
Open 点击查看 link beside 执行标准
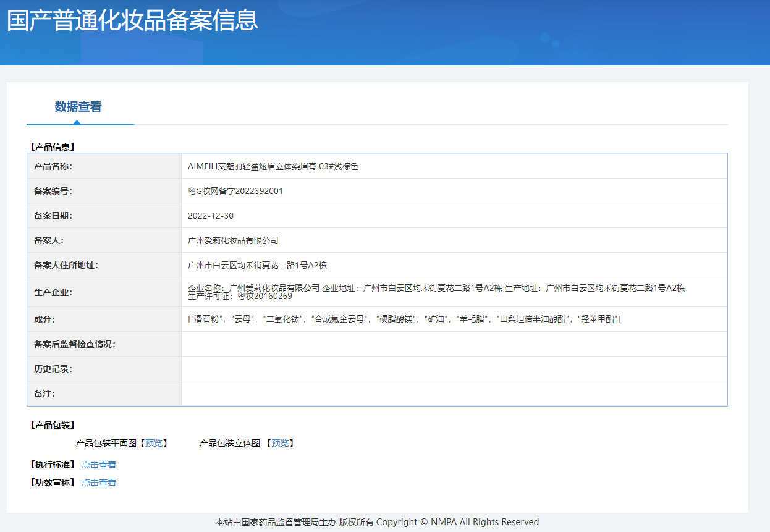click(x=99, y=465)
